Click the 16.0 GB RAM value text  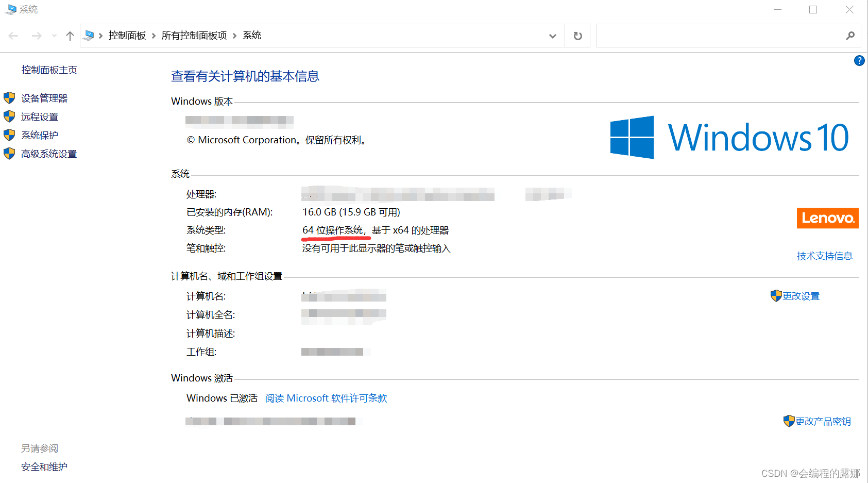click(351, 212)
